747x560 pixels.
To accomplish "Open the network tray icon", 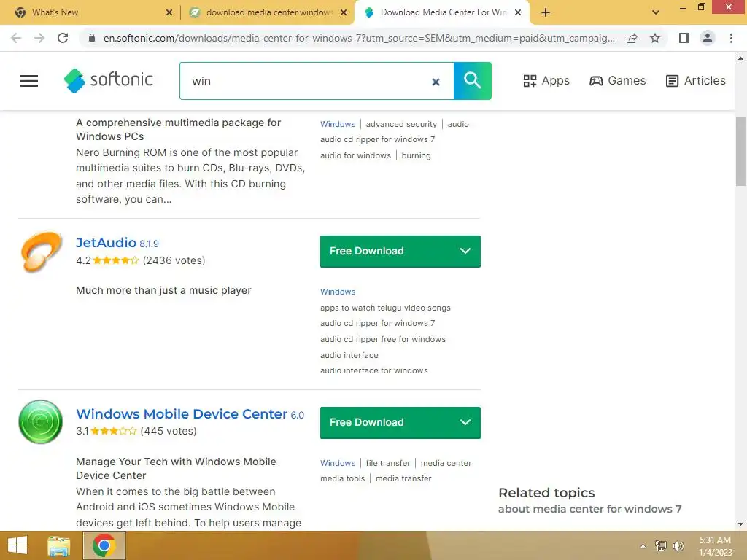I will point(661,545).
